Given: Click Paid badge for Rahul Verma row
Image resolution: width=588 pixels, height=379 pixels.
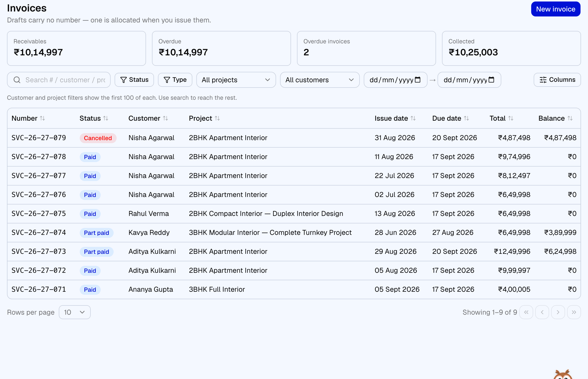Looking at the screenshot, I should 90,214.
